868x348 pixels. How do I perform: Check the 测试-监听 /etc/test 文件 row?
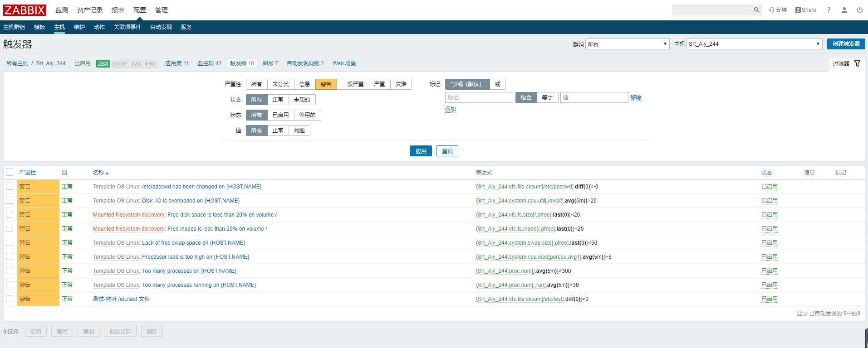tap(10, 299)
